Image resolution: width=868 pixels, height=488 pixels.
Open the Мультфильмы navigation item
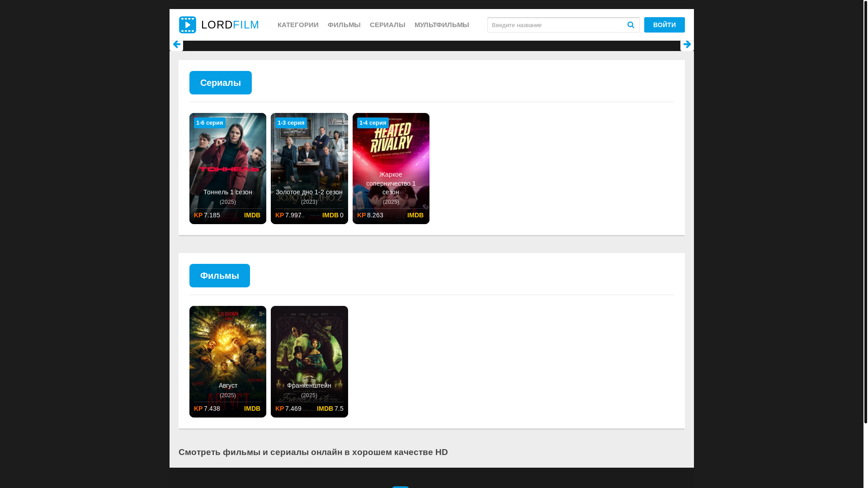tap(442, 25)
